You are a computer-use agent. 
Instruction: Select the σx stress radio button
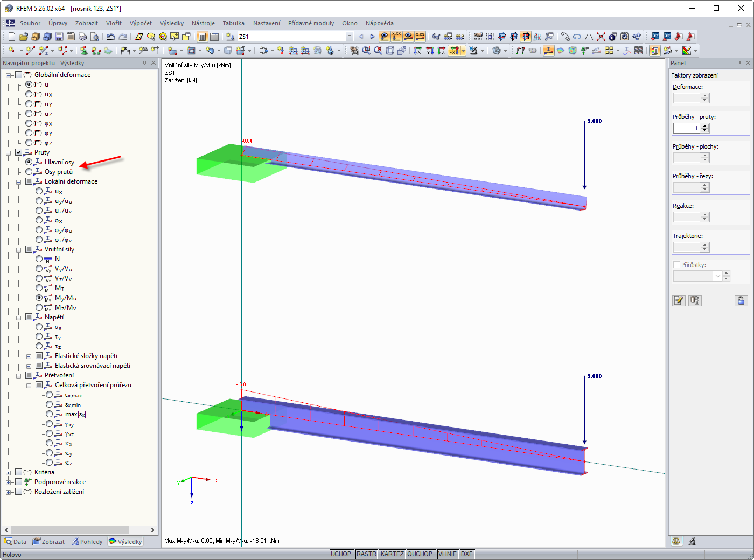[39, 327]
